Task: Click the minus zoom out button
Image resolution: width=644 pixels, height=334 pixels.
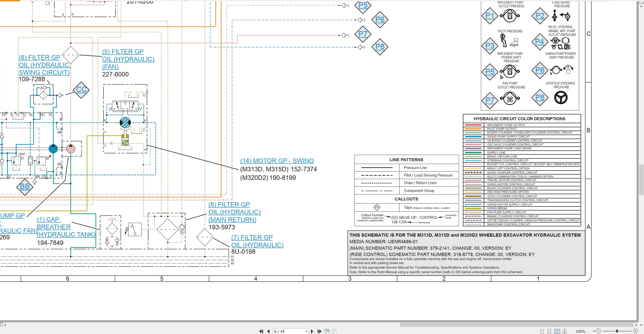Action: pos(598,331)
